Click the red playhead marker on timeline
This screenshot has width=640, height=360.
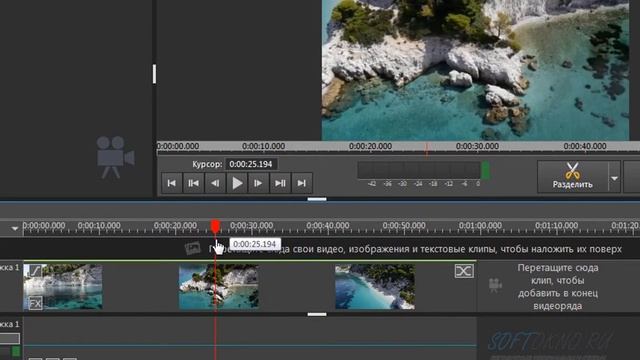coord(215,226)
